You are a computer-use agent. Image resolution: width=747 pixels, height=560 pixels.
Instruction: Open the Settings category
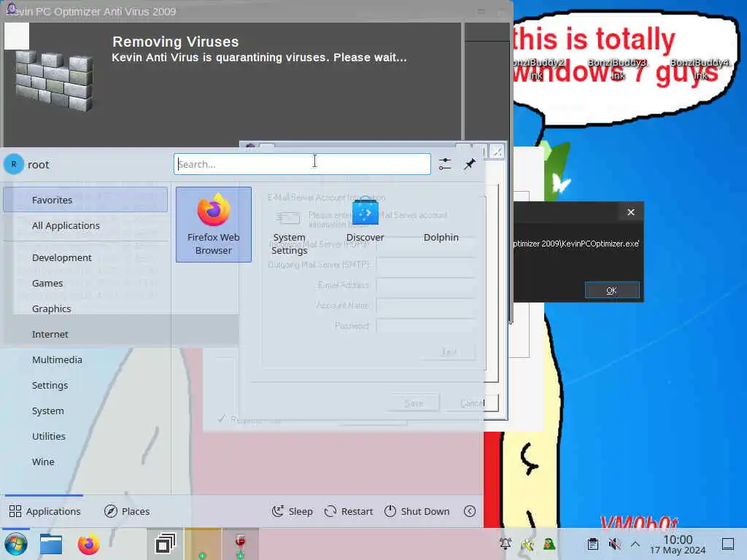pyautogui.click(x=85, y=385)
